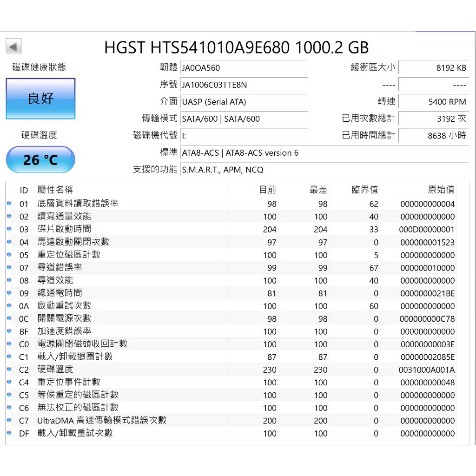Click the 轉速 5400 RPM field

click(x=433, y=102)
